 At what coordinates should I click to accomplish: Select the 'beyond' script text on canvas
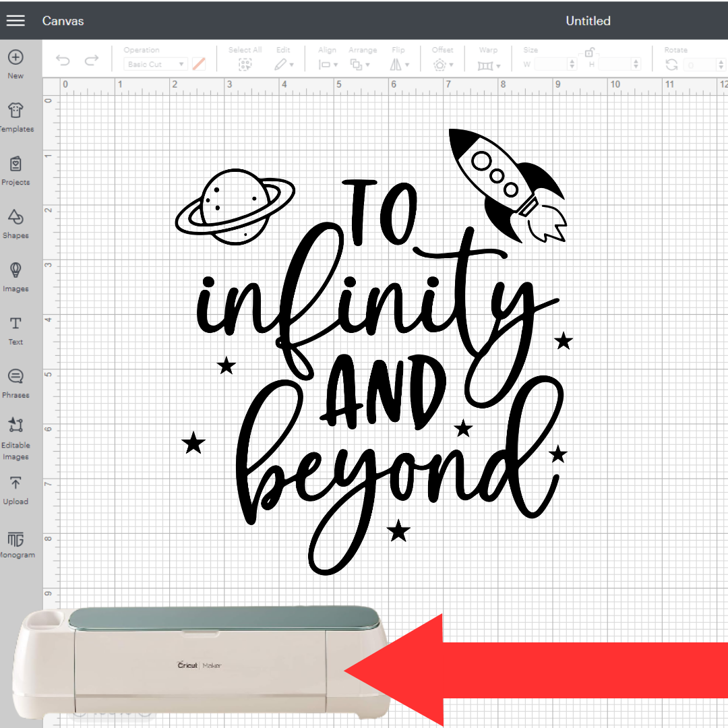[399, 476]
